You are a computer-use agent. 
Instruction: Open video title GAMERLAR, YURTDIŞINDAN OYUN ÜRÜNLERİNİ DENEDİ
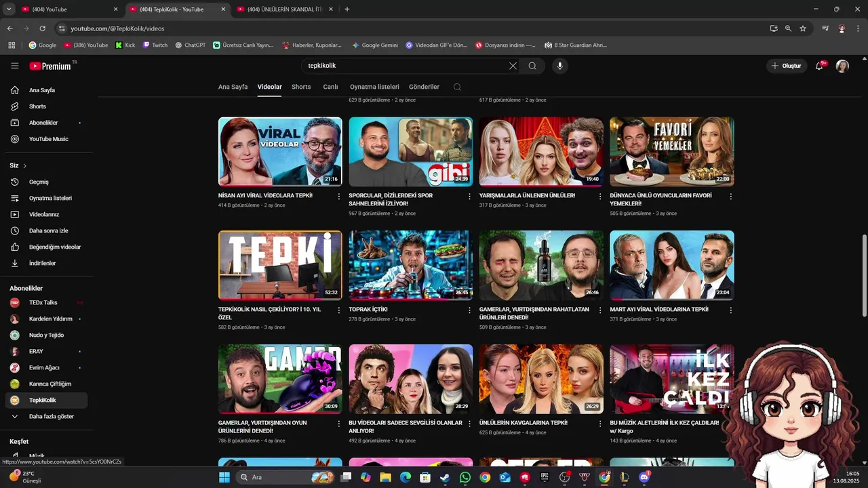coord(262,426)
